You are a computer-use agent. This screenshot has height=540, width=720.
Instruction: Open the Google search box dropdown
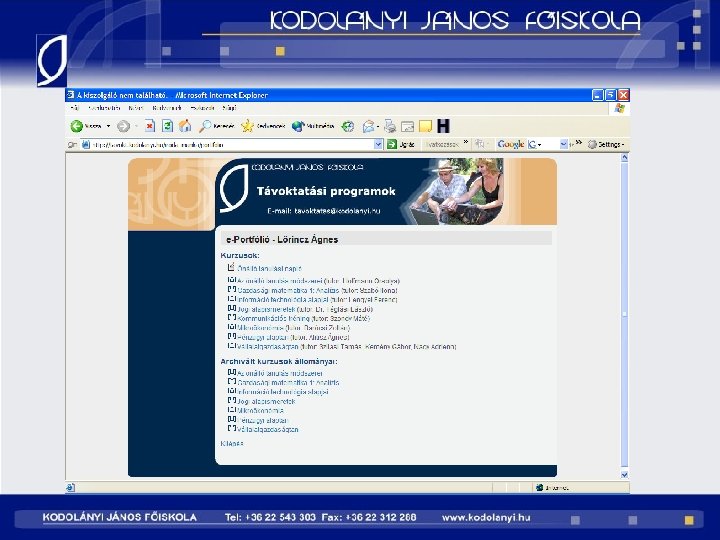coord(563,144)
